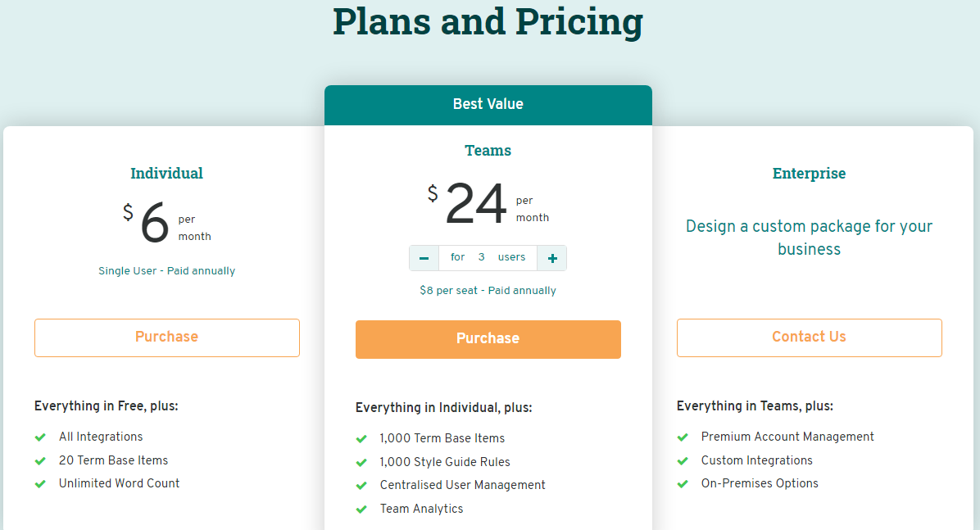This screenshot has height=530, width=980.
Task: Select the Teams plan heading
Action: coord(488,151)
